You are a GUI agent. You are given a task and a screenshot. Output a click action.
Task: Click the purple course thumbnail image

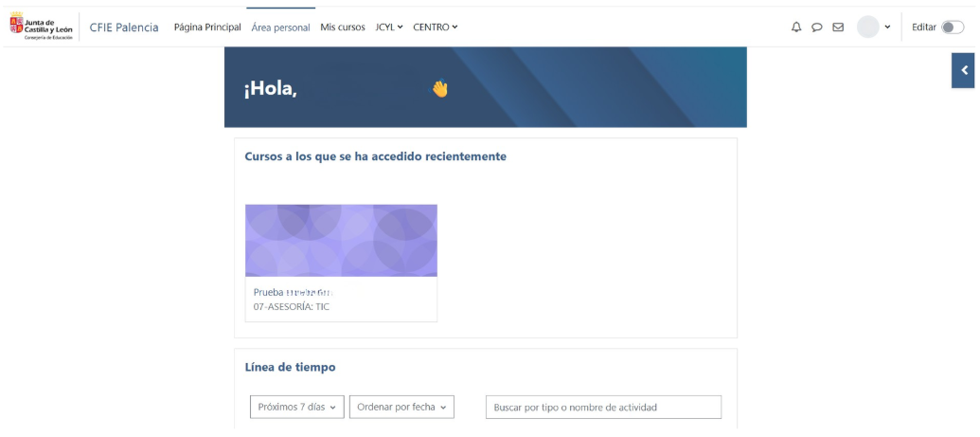pyautogui.click(x=341, y=241)
